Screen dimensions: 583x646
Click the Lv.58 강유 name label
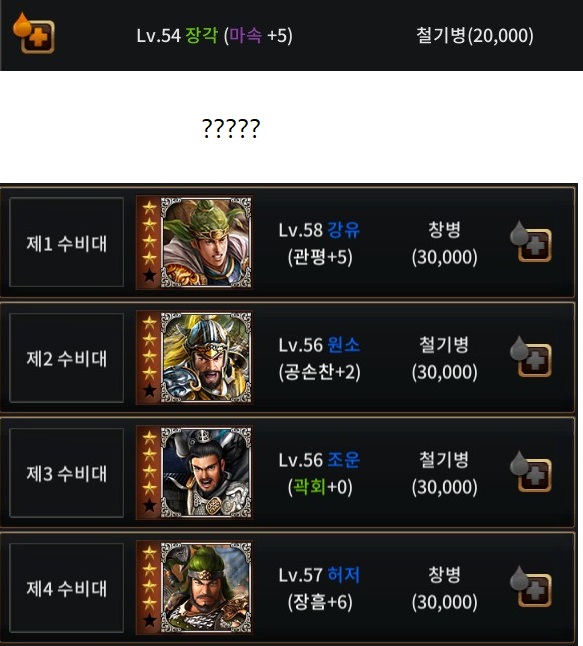[319, 230]
